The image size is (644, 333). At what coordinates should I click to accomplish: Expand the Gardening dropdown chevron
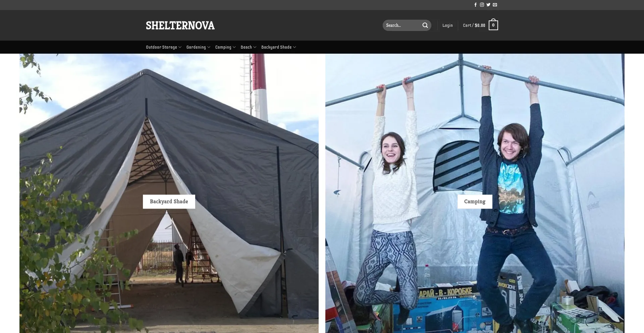[209, 47]
